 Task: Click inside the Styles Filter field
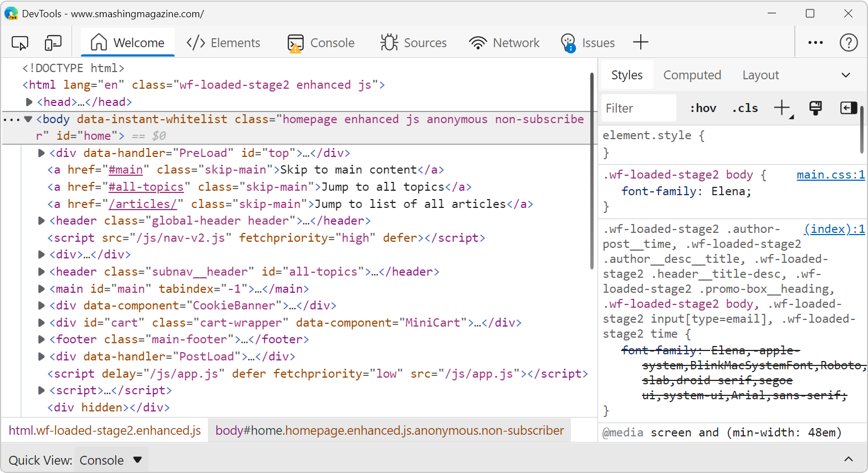click(x=637, y=108)
